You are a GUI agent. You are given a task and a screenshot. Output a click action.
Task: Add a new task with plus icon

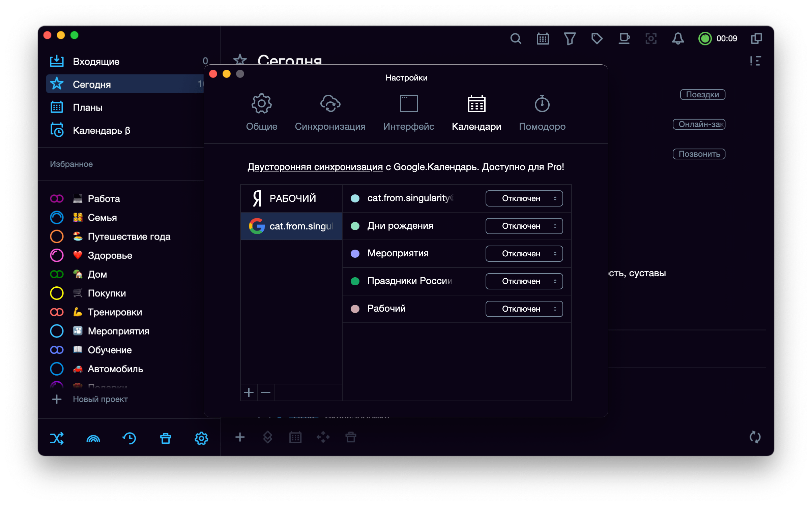240,437
